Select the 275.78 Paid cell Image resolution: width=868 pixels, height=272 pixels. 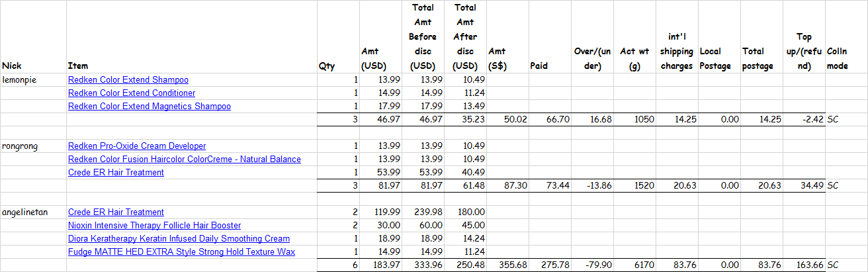coord(550,265)
